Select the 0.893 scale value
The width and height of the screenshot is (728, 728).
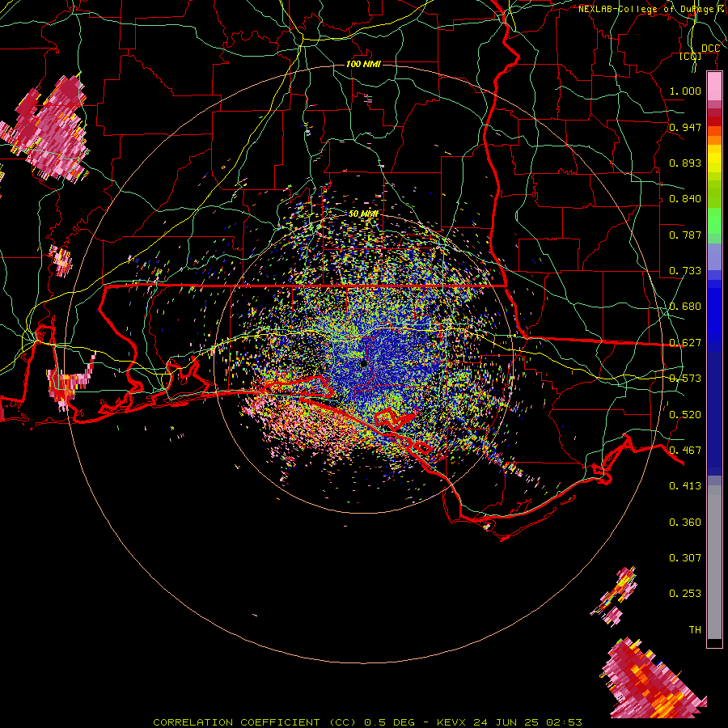click(685, 163)
